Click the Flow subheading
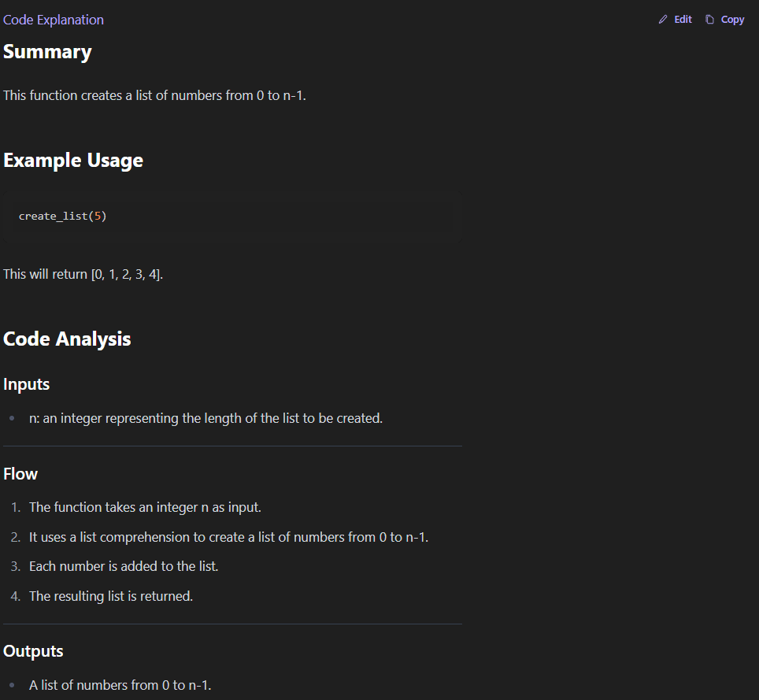Screen dimensions: 759x700 [x=20, y=474]
